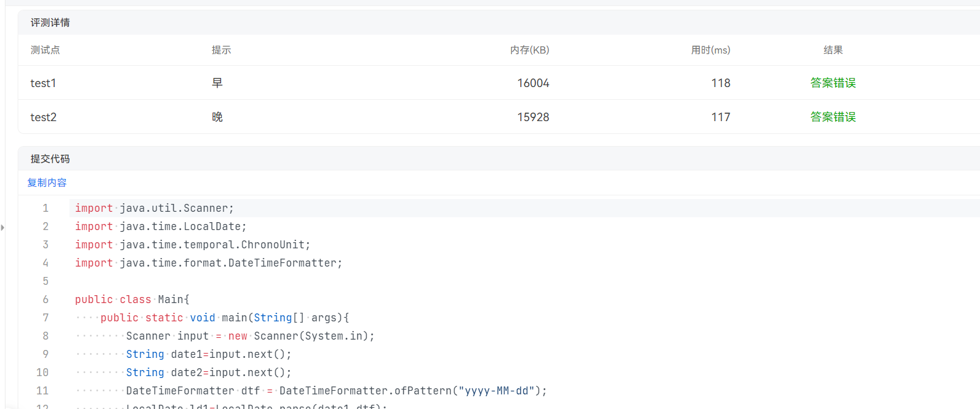Viewport: 980px width, 409px height.
Task: Click line number 1 in code gutter
Action: 45,208
